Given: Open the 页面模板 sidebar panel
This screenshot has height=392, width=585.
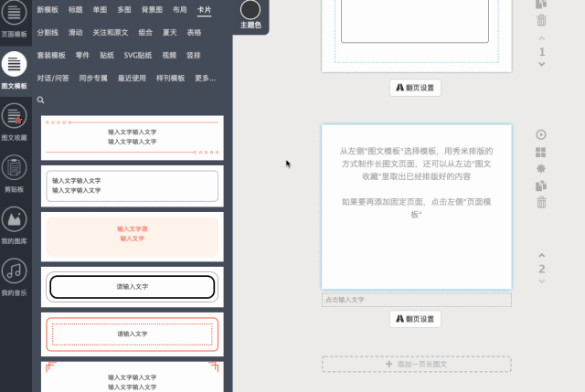Looking at the screenshot, I should [x=15, y=18].
